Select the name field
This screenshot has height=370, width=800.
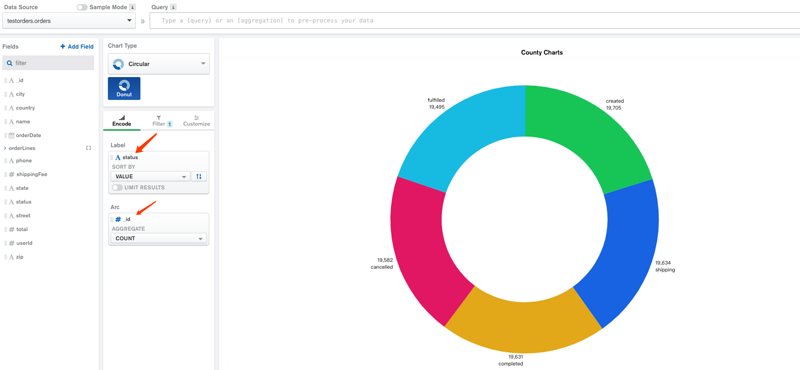22,122
